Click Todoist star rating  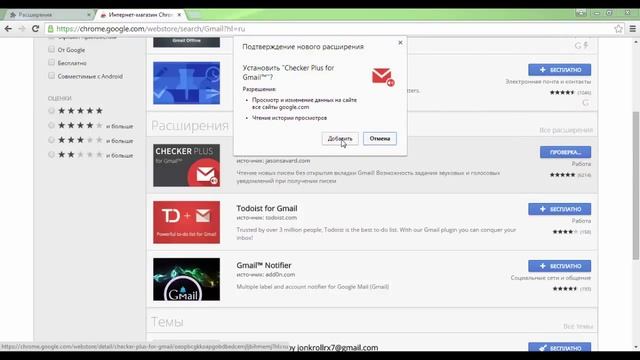click(565, 232)
